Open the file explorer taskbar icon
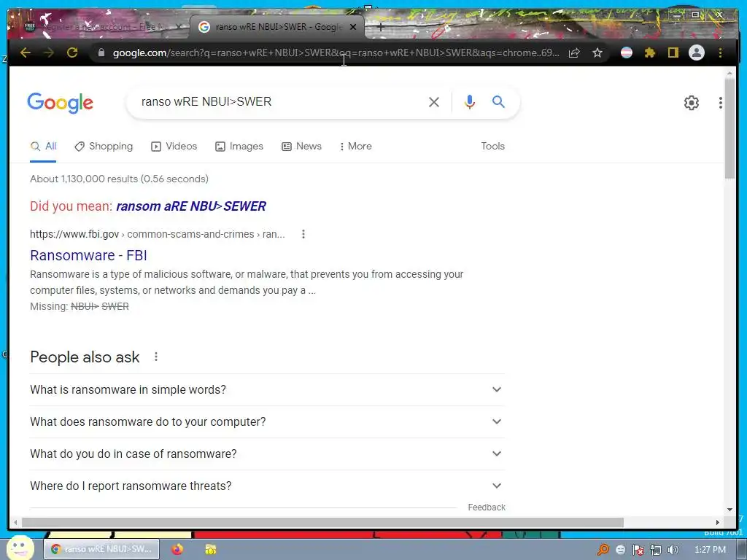This screenshot has height=560, width=747. point(210,550)
